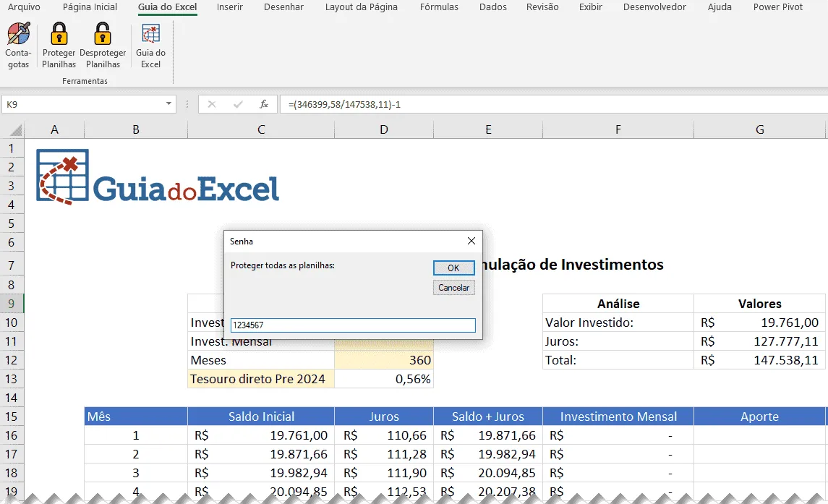Open the Desenhar tab

click(283, 7)
